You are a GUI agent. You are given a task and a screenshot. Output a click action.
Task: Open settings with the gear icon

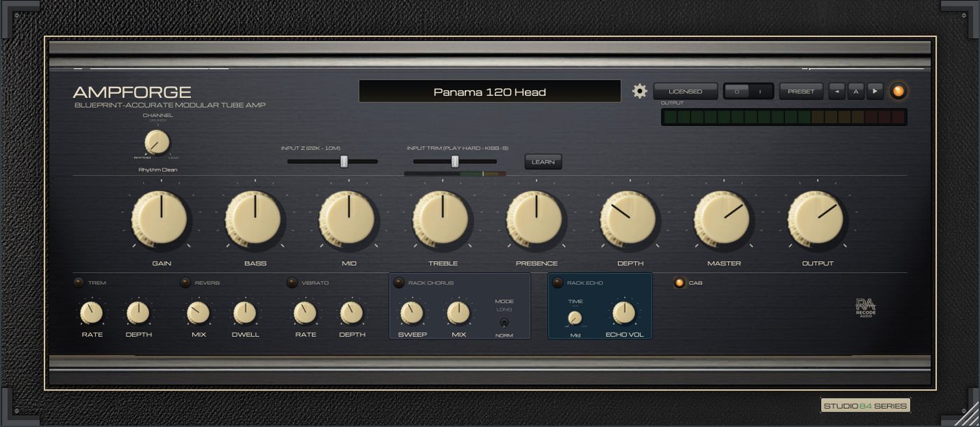click(640, 91)
